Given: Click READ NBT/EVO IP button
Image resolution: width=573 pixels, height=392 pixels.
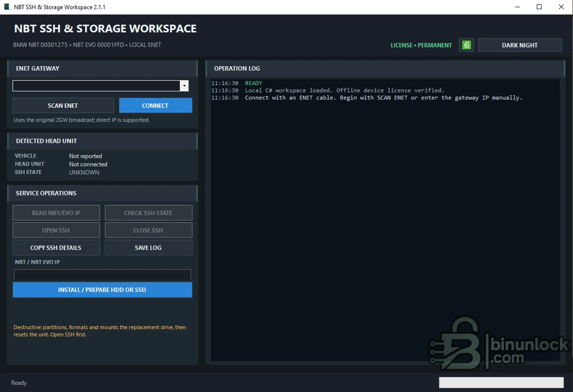Looking at the screenshot, I should [56, 213].
